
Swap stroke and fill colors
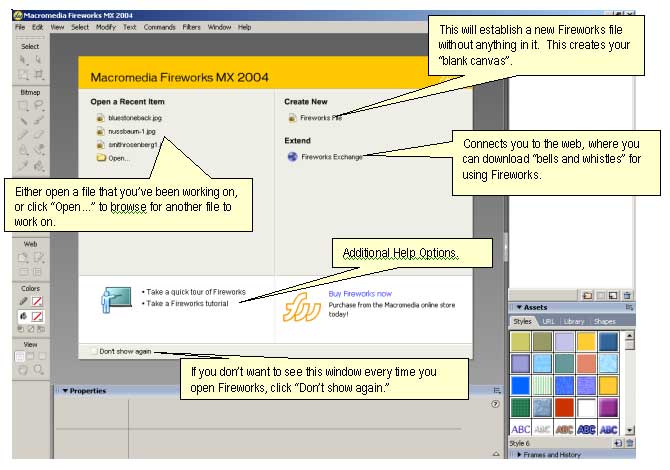coord(41,329)
